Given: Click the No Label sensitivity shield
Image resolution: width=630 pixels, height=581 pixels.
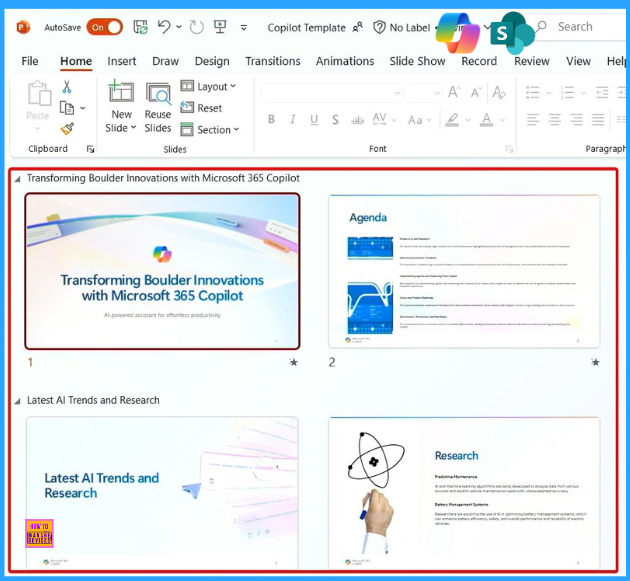Looking at the screenshot, I should click(379, 27).
